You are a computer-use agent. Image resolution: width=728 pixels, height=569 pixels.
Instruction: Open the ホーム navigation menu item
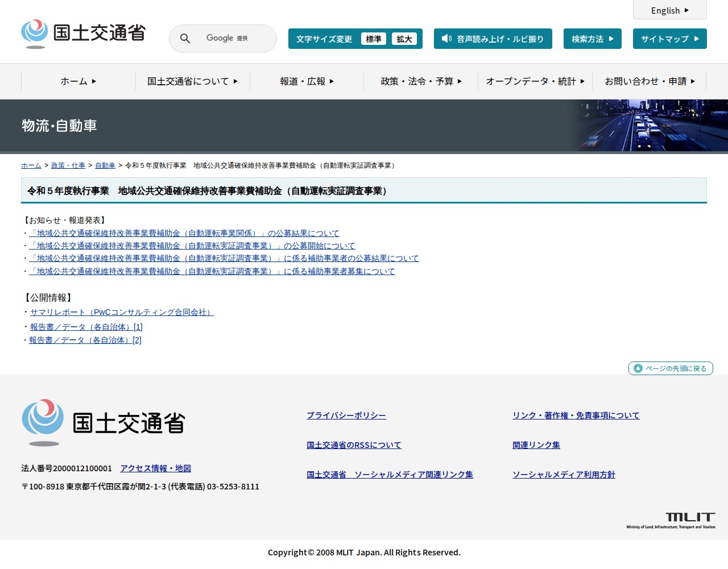(x=78, y=81)
